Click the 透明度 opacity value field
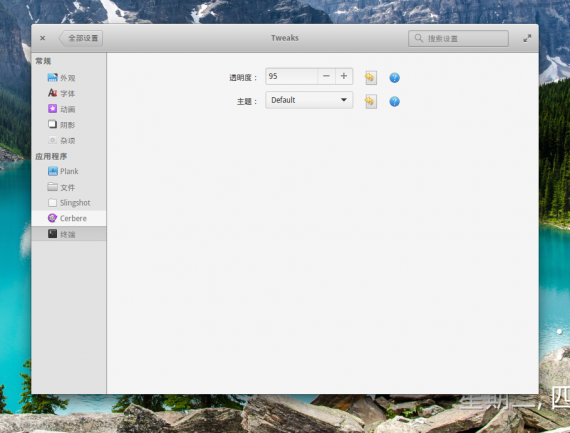The image size is (570, 433). click(292, 76)
